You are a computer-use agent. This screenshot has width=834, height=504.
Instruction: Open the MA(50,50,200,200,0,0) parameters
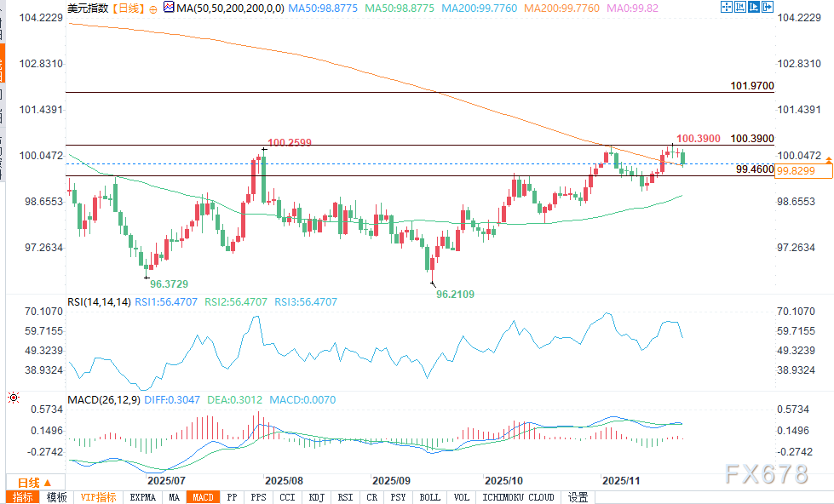[x=224, y=8]
